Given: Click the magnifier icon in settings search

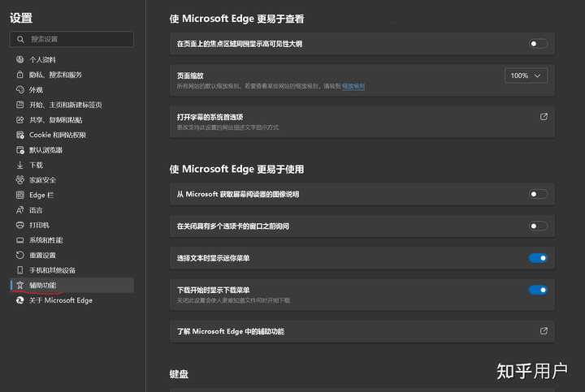Looking at the screenshot, I should click(x=20, y=39).
